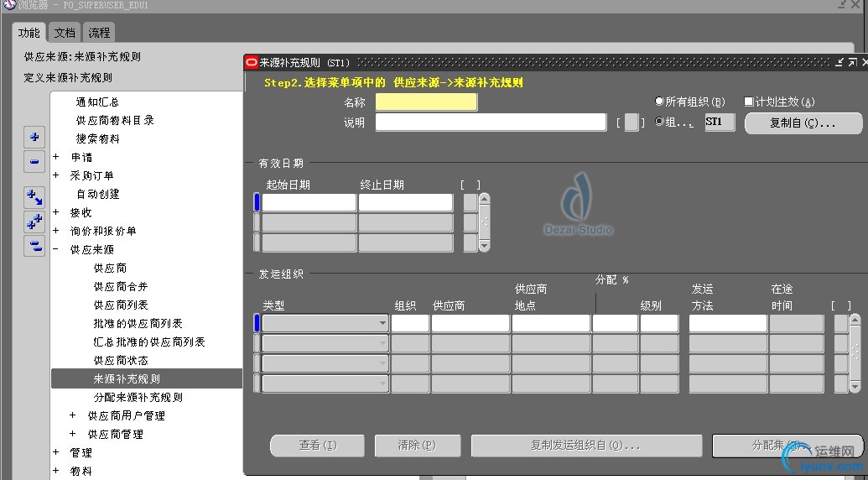Viewport: 868px width, 480px height.
Task: Click scroll up arrow in 有效日期 section
Action: pyautogui.click(x=485, y=199)
